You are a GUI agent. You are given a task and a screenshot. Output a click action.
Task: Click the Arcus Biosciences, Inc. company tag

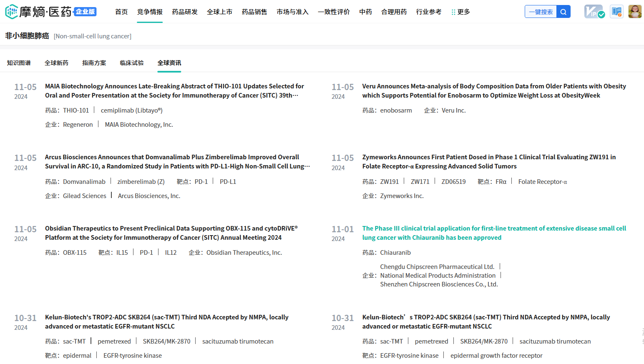point(149,196)
